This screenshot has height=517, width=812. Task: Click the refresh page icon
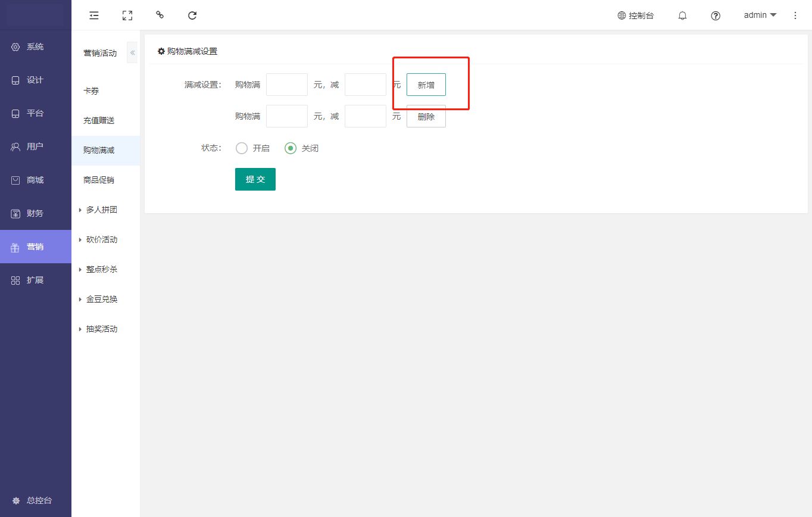[x=192, y=15]
